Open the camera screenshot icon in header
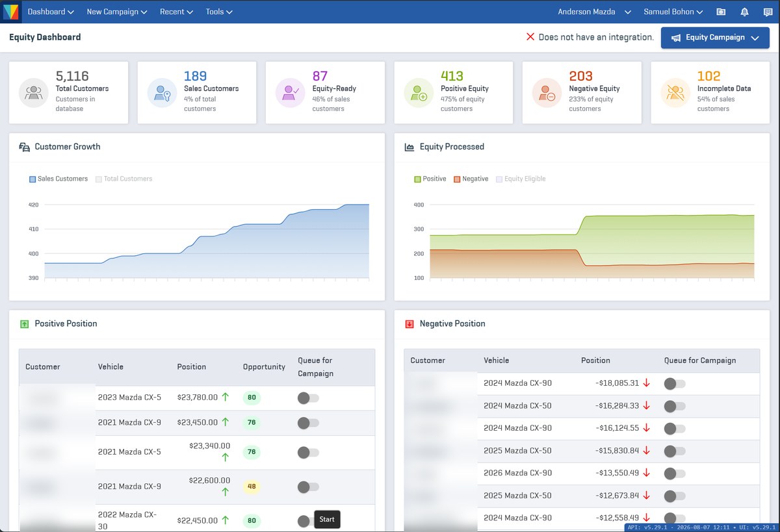The width and height of the screenshot is (780, 532). [x=721, y=12]
